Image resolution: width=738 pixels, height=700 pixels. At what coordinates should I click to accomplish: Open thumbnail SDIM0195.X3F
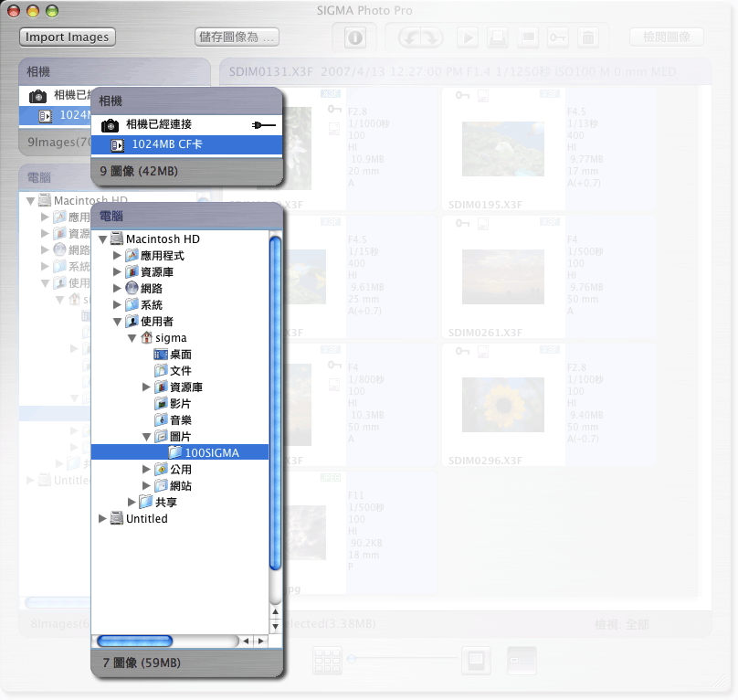(503, 149)
